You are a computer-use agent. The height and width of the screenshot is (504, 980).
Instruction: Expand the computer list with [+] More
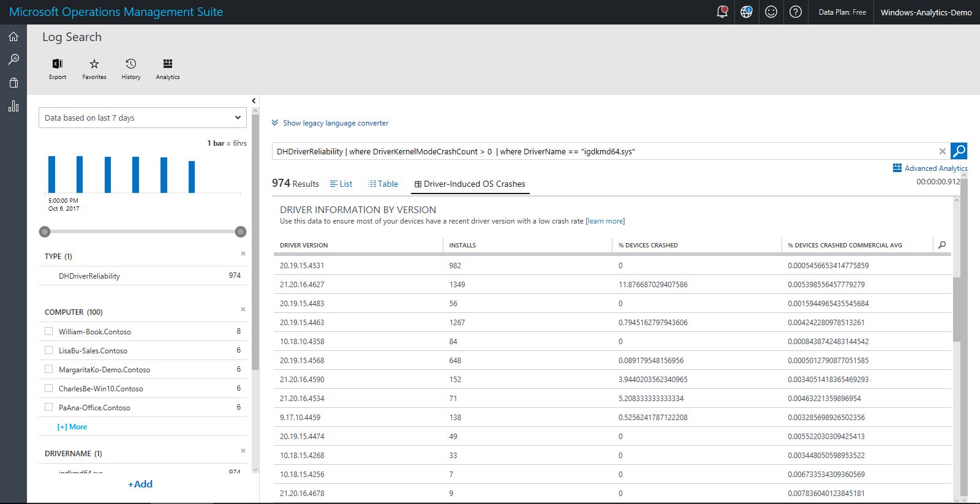click(x=72, y=427)
